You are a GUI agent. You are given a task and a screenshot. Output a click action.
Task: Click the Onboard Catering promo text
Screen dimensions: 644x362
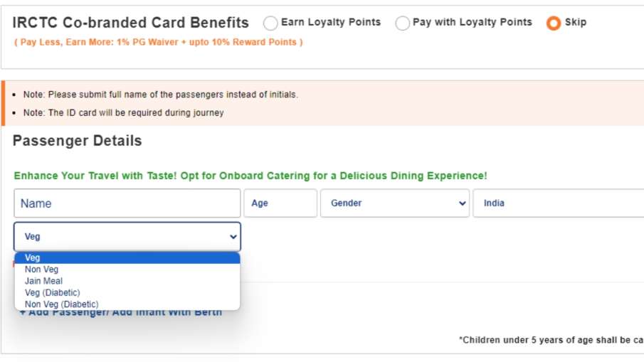250,176
